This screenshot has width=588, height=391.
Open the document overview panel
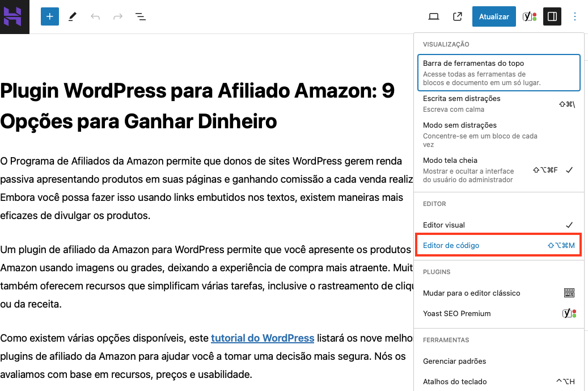(x=140, y=16)
